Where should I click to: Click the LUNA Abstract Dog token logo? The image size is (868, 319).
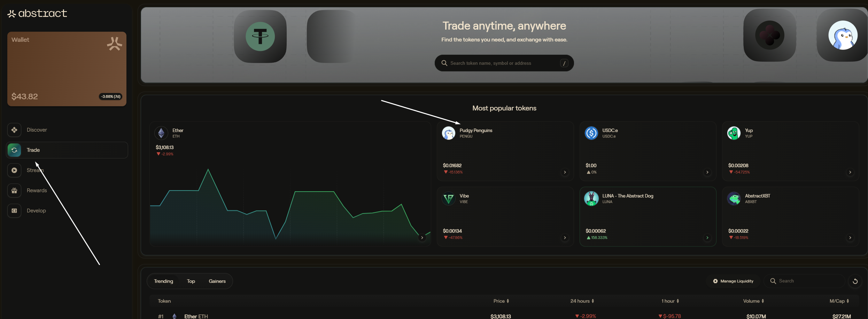[591, 199]
